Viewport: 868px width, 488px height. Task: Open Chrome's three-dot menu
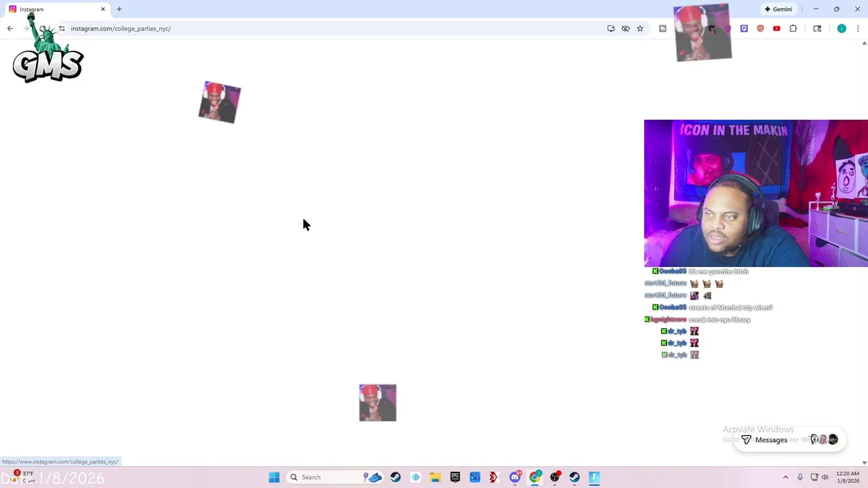pyautogui.click(x=858, y=28)
